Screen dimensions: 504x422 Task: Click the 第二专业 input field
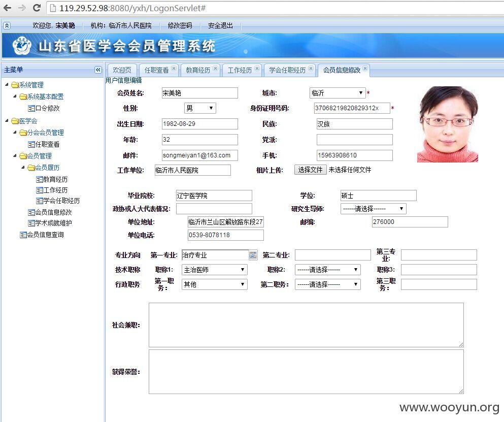pyautogui.click(x=333, y=255)
